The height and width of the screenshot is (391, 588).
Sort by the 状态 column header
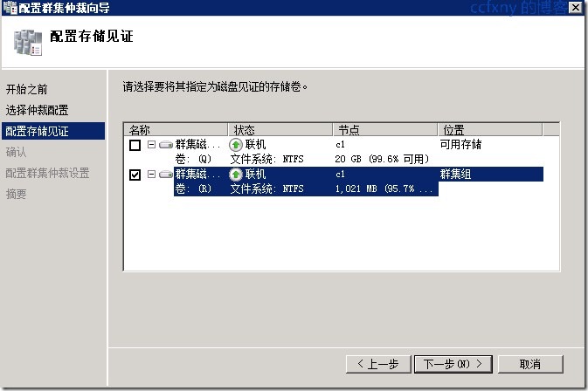(280, 129)
